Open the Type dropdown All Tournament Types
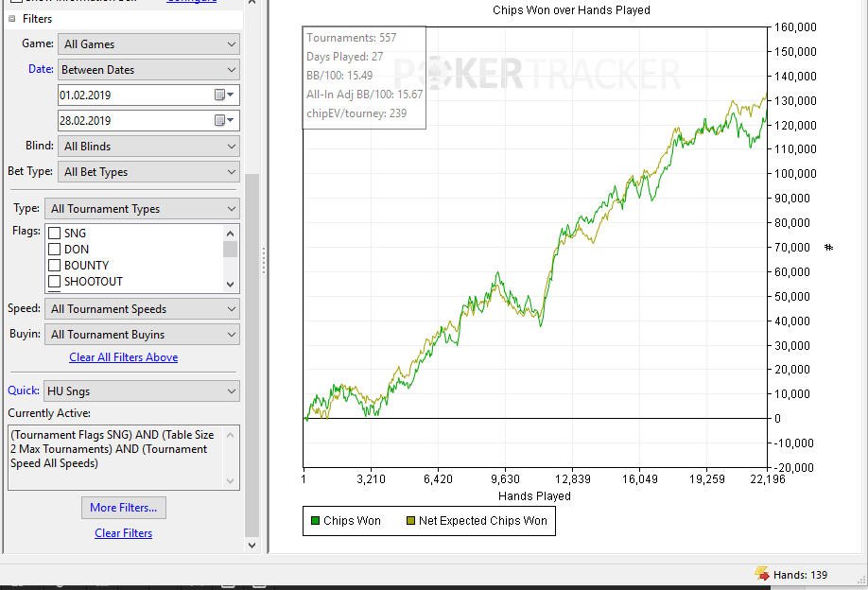The width and height of the screenshot is (868, 590). pos(142,209)
